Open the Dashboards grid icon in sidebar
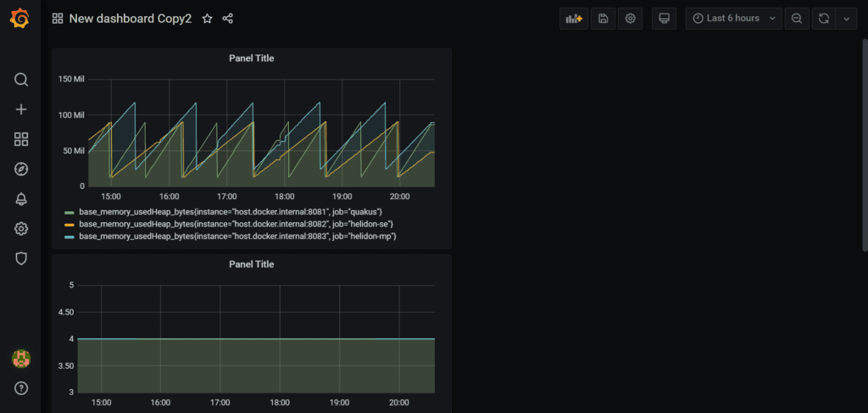The image size is (868, 413). click(x=21, y=139)
